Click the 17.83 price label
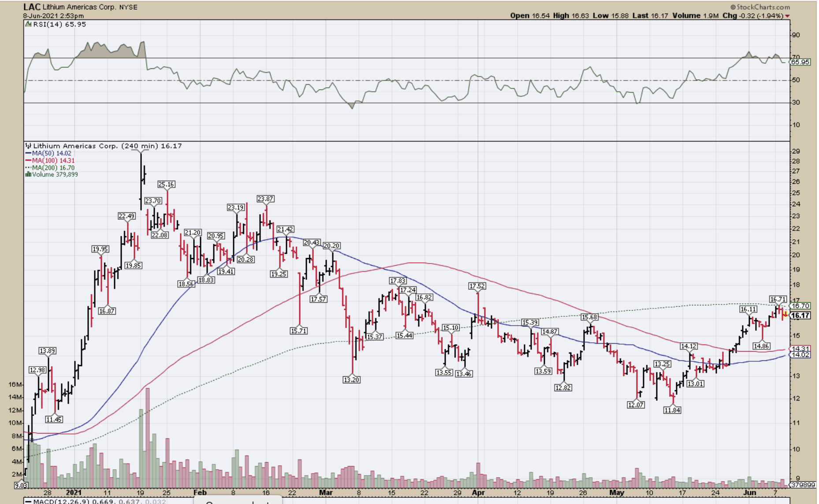Image resolution: width=819 pixels, height=504 pixels. [398, 281]
